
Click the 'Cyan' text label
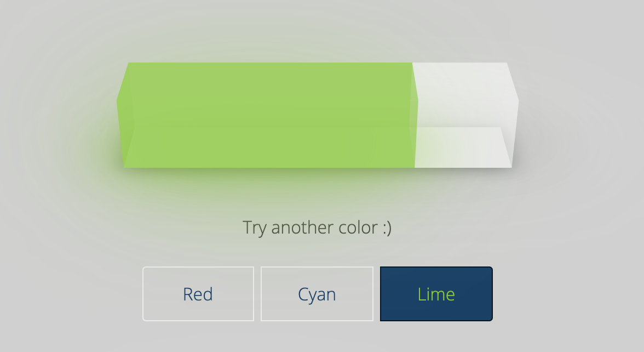(317, 295)
